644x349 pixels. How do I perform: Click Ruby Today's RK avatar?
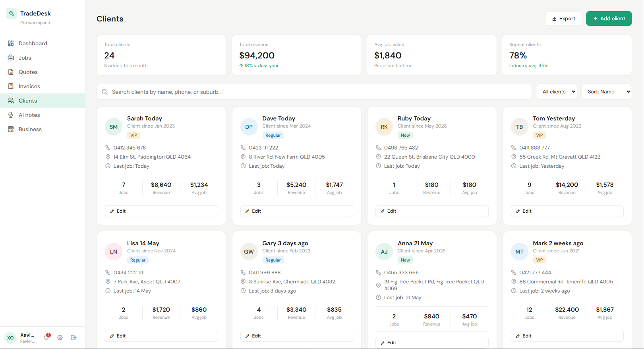tap(384, 127)
